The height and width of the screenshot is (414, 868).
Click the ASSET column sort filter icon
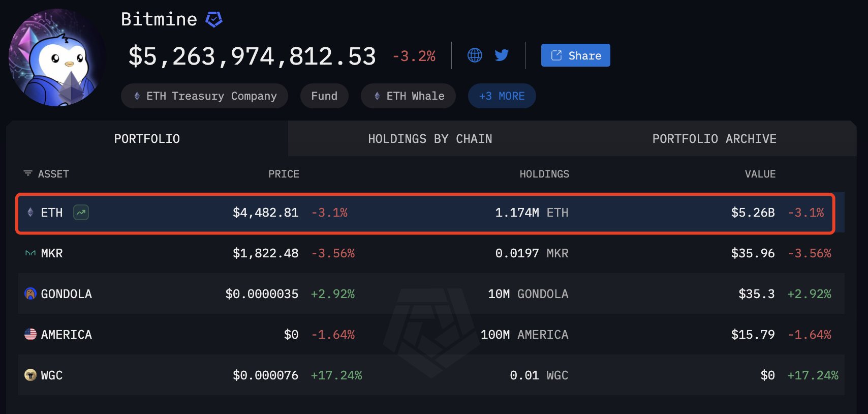[x=28, y=173]
